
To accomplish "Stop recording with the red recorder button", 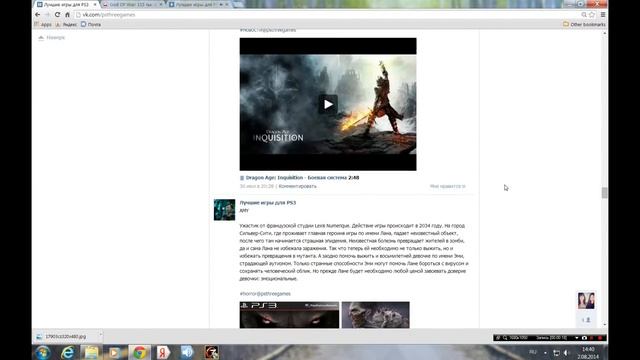I will tap(600, 338).
